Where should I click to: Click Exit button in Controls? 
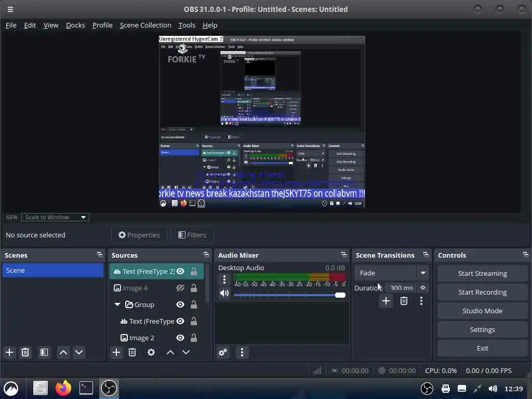pyautogui.click(x=482, y=348)
